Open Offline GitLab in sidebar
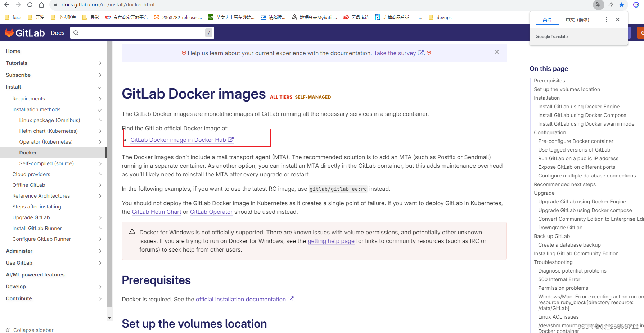This screenshot has width=644, height=333. click(x=29, y=185)
